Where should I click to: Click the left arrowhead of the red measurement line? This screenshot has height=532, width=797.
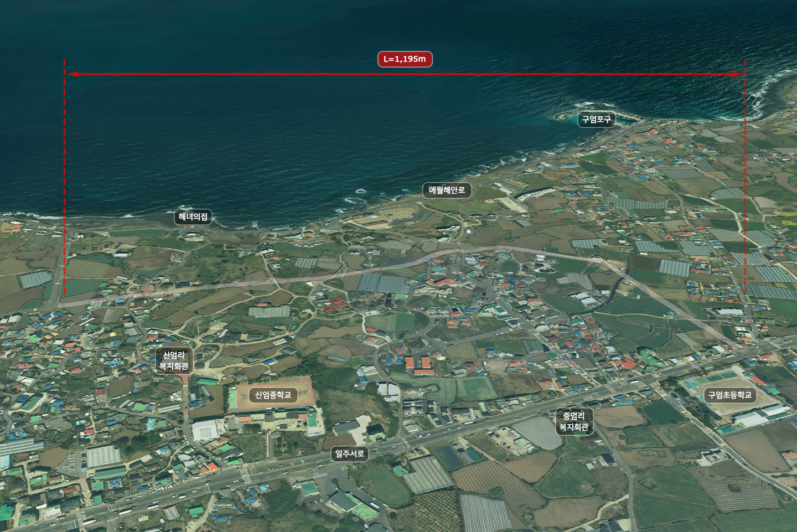click(71, 74)
